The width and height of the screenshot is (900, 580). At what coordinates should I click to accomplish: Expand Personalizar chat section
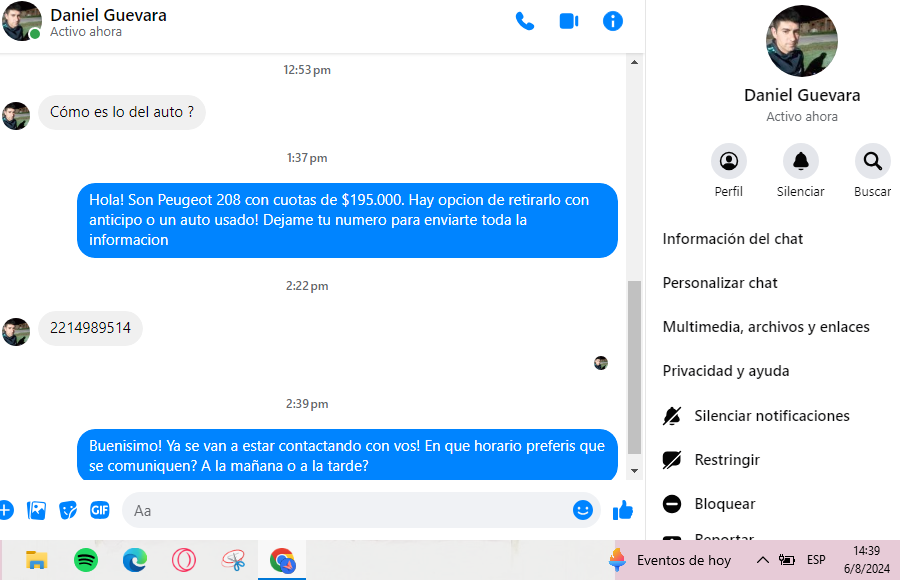(x=720, y=283)
